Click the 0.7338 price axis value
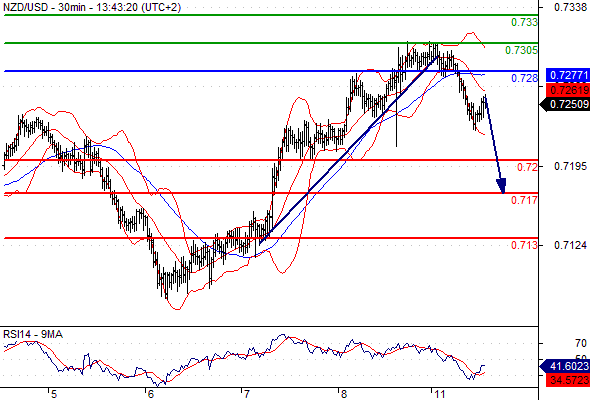 tap(570, 7)
